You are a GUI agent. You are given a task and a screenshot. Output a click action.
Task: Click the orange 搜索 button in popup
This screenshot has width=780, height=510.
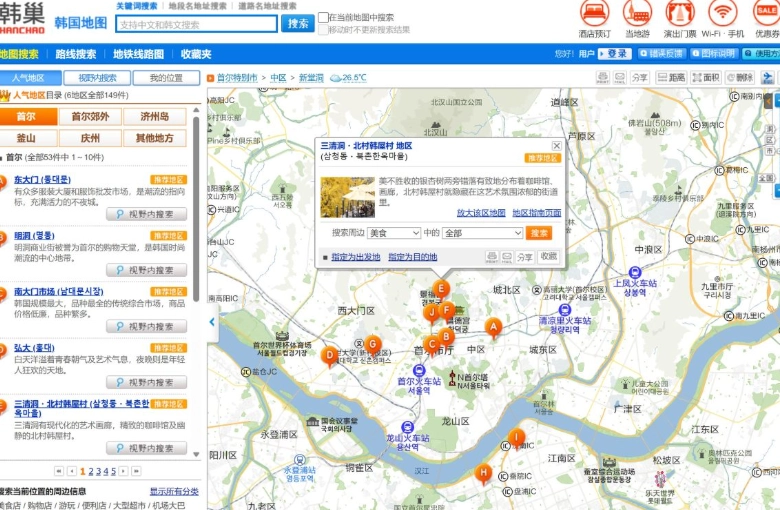539,233
